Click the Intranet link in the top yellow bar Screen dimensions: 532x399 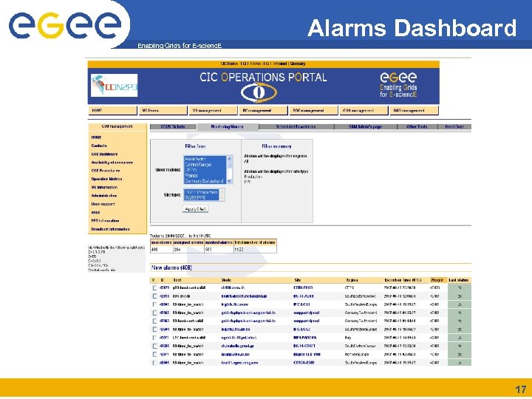click(280, 64)
